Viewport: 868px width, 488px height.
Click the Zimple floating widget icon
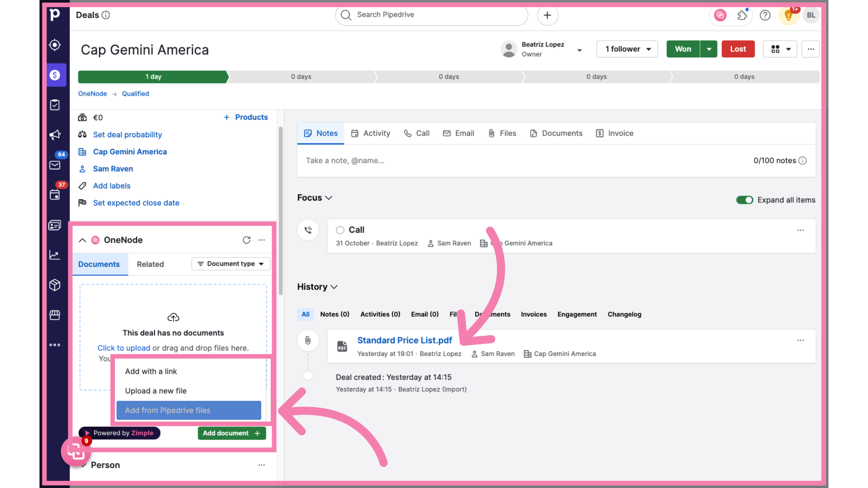click(x=75, y=450)
